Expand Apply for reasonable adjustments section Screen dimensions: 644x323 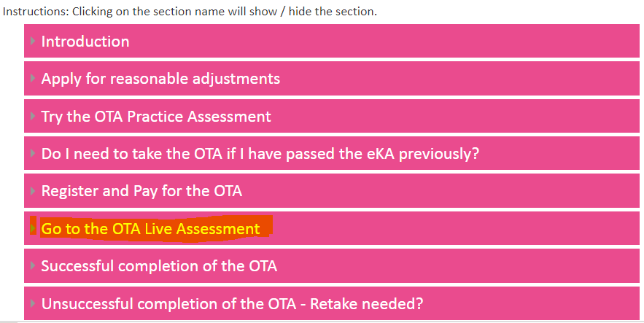[160, 79]
